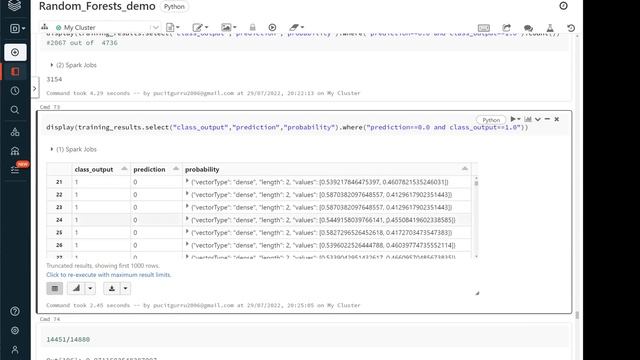The width and height of the screenshot is (640, 360).
Task: Open the cell options chevron in Cmd 73
Action: tap(538, 119)
